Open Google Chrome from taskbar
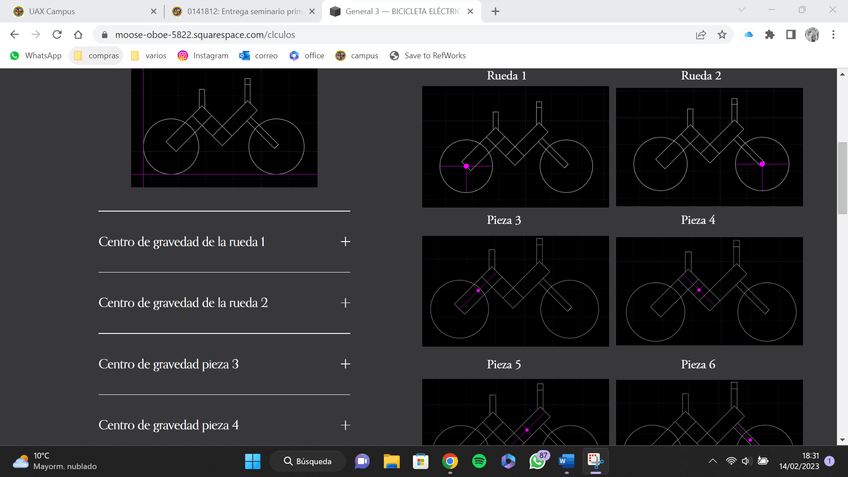848x477 pixels. tap(450, 461)
